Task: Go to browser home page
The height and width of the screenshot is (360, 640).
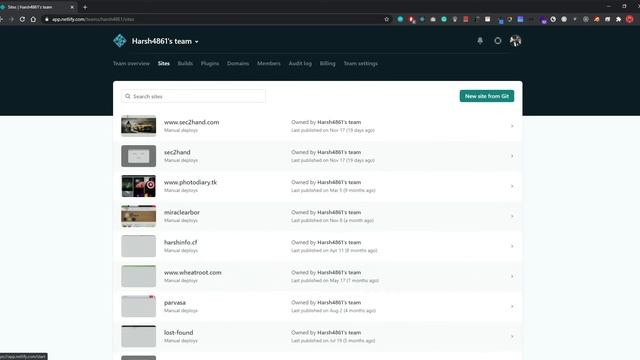Action: coord(33,19)
